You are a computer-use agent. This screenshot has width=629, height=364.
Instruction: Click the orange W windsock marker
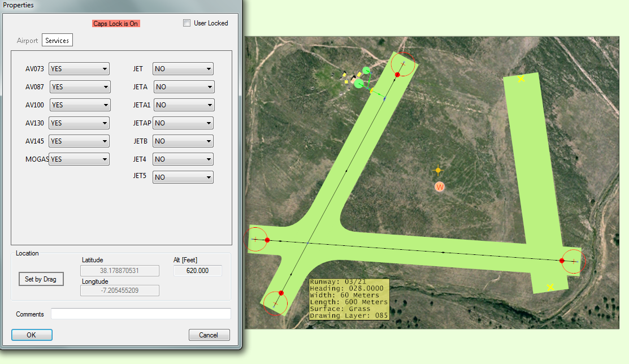click(440, 187)
